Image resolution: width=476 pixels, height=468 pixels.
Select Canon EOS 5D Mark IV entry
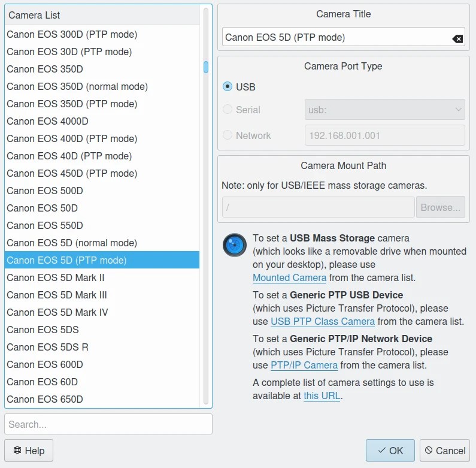click(x=57, y=312)
